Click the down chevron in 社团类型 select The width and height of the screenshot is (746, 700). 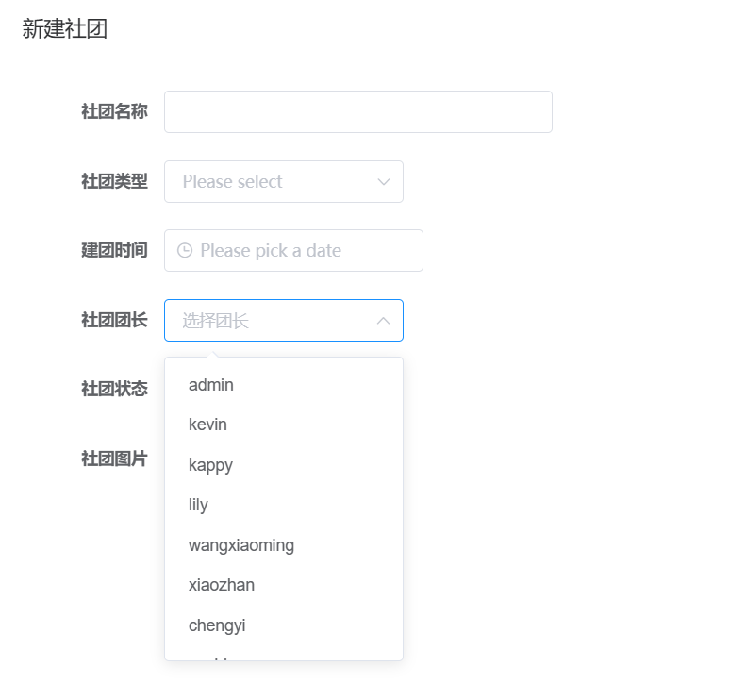pyautogui.click(x=383, y=182)
